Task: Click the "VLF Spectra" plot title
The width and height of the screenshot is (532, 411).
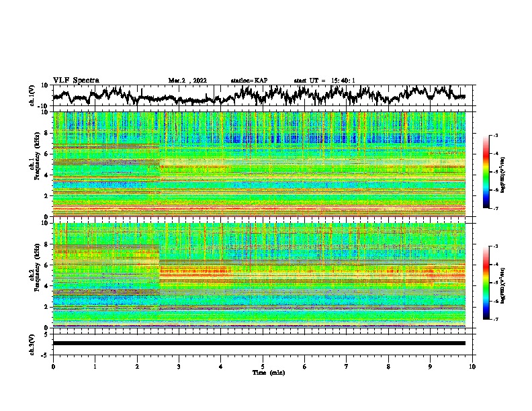Action: (76, 81)
